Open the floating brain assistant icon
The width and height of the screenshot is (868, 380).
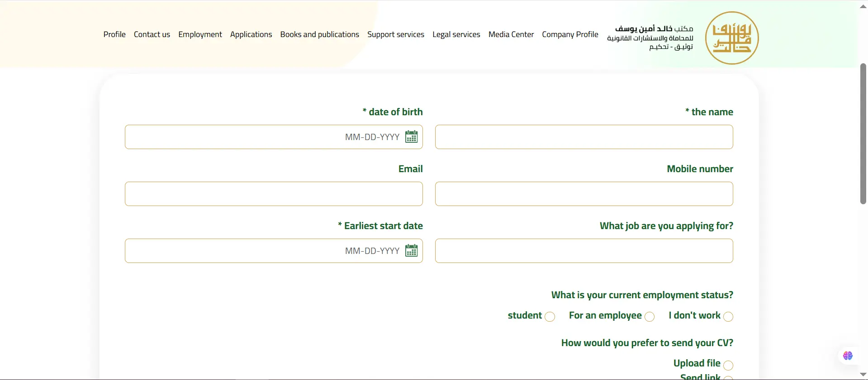(x=848, y=356)
